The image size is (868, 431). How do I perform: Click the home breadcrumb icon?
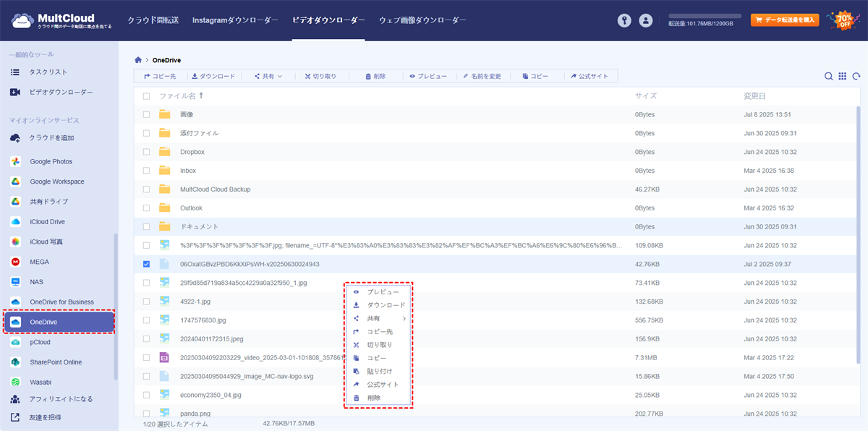coord(138,60)
